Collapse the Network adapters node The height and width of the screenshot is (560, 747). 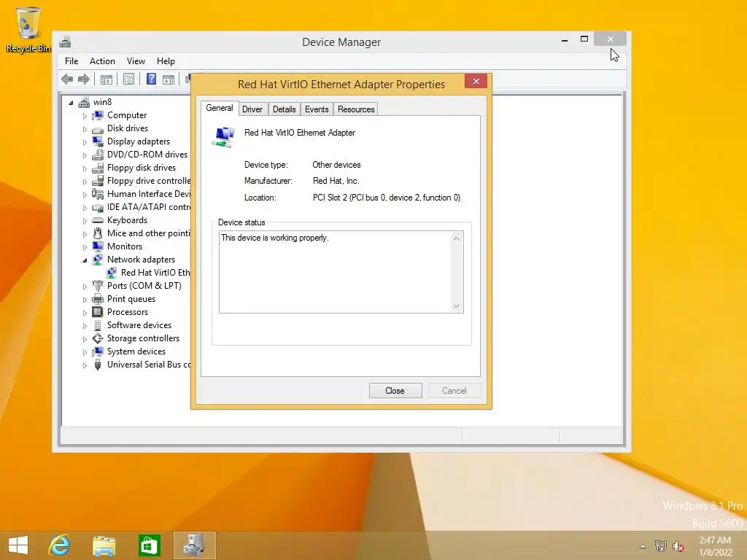pyautogui.click(x=85, y=260)
